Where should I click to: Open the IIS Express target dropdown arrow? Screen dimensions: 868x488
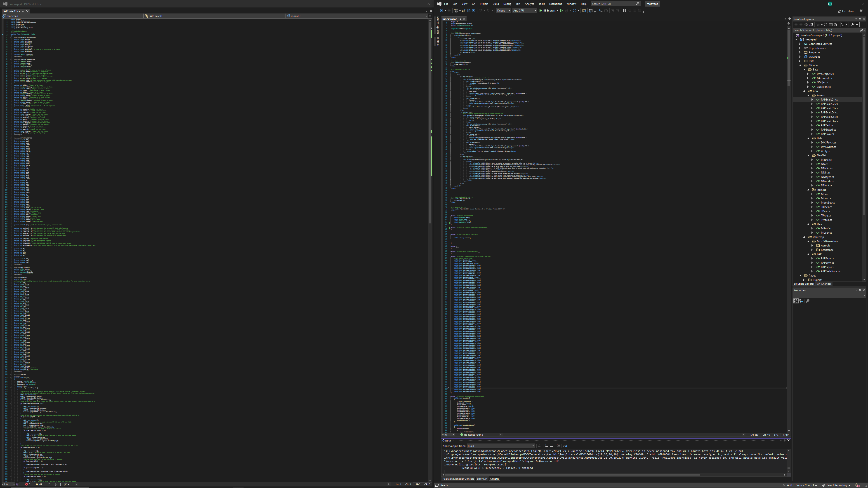pos(558,11)
